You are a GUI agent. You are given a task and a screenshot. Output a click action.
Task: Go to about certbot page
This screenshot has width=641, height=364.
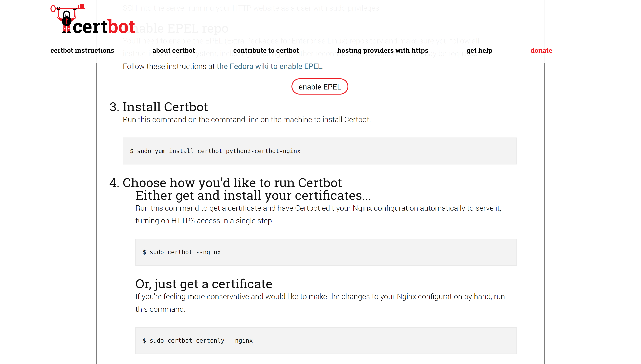(173, 51)
